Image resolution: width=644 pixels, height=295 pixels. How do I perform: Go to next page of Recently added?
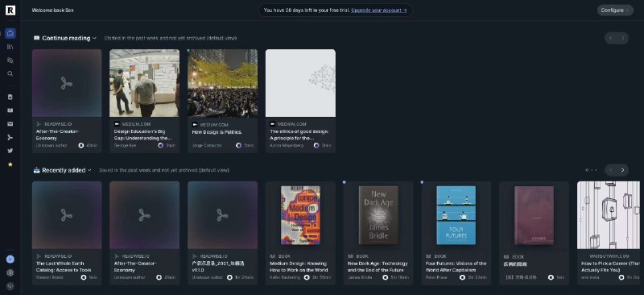coord(622,170)
